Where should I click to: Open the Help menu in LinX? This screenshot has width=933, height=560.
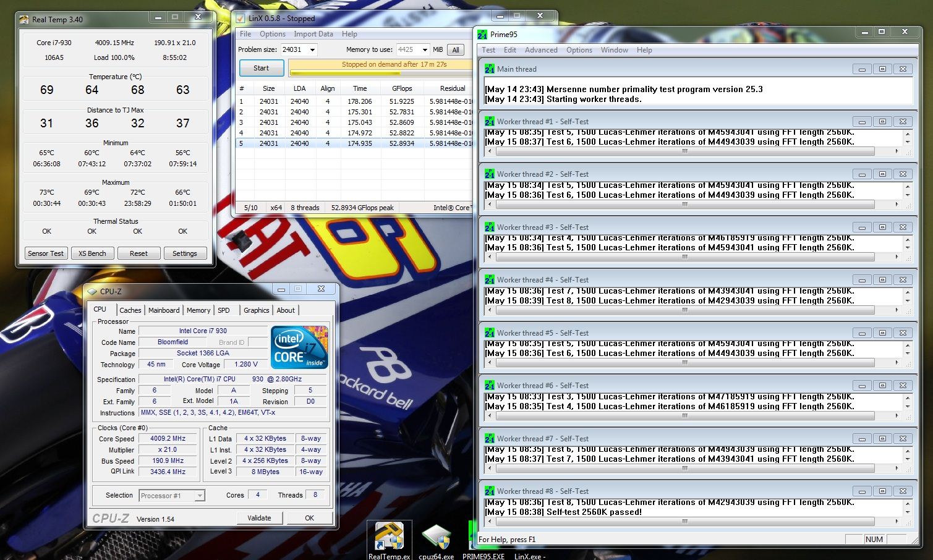pos(349,34)
